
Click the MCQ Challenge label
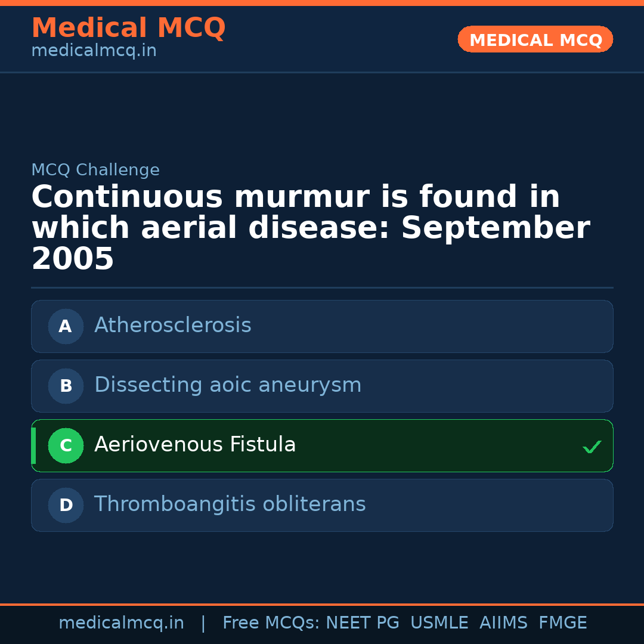(x=95, y=170)
